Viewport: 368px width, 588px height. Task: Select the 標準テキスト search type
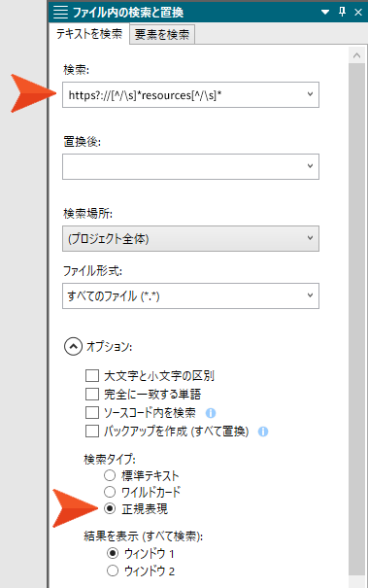(110, 475)
